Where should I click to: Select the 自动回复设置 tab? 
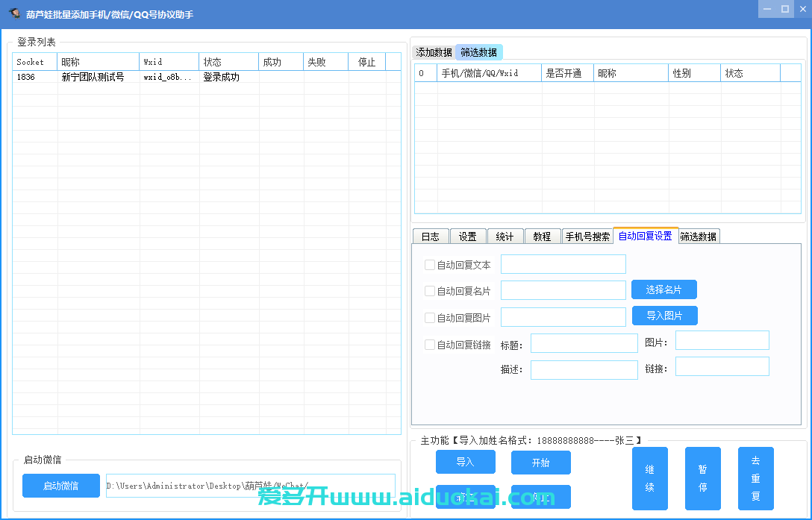click(646, 236)
